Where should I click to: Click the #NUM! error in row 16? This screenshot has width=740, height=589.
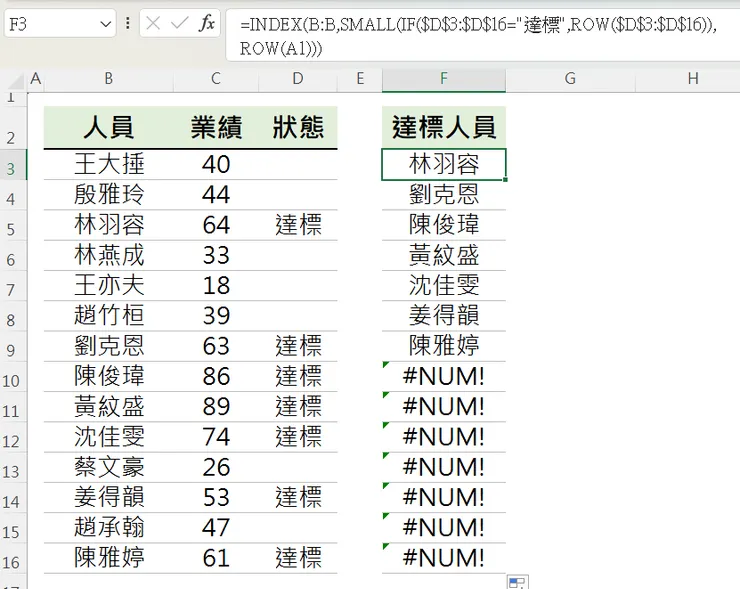click(444, 557)
